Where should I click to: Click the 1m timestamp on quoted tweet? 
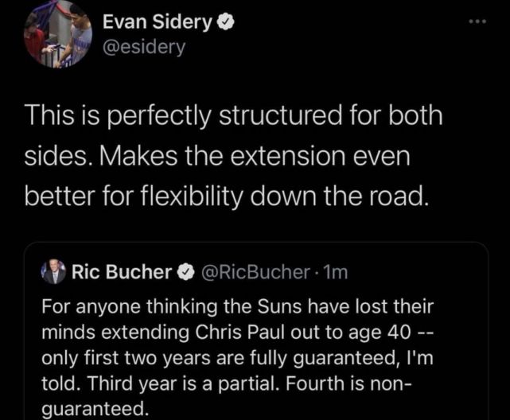coord(337,273)
